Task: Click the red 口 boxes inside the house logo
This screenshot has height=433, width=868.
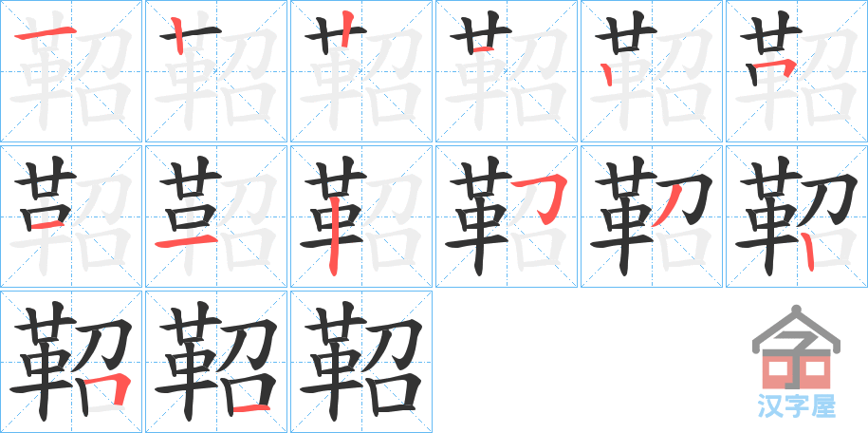Action: (796, 373)
